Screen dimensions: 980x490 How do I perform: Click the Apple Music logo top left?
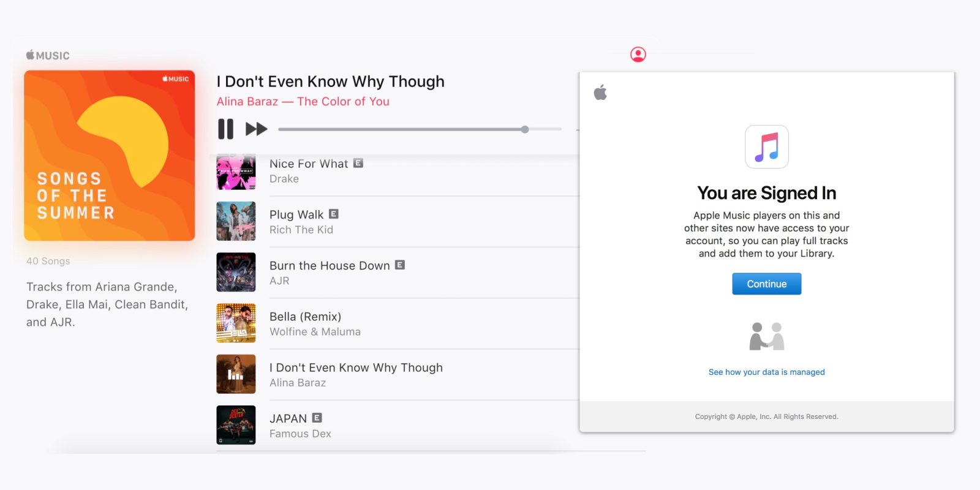tap(48, 55)
